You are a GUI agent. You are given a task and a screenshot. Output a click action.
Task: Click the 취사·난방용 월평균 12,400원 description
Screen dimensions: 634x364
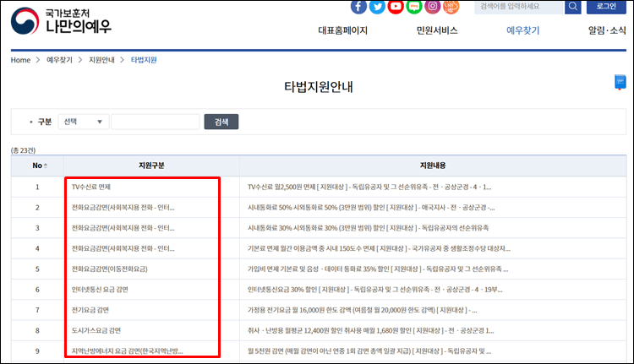tap(371, 330)
